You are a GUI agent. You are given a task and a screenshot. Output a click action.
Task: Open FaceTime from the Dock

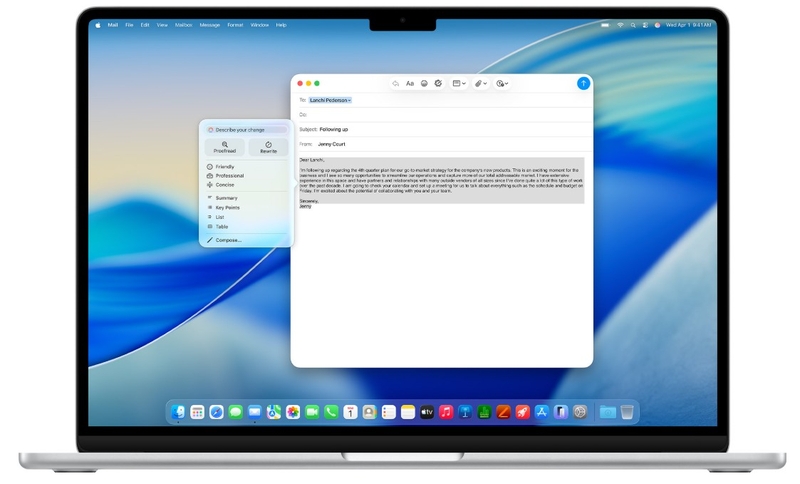tap(312, 412)
